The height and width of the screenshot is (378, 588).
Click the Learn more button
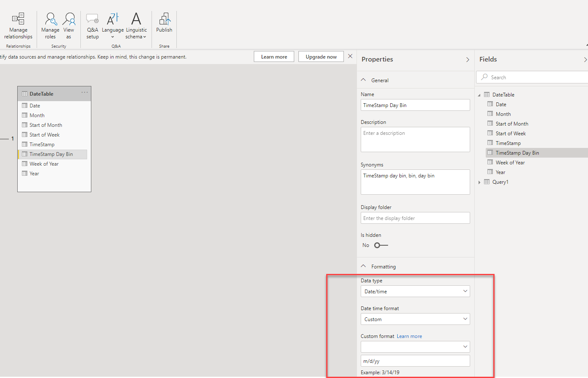coord(274,56)
